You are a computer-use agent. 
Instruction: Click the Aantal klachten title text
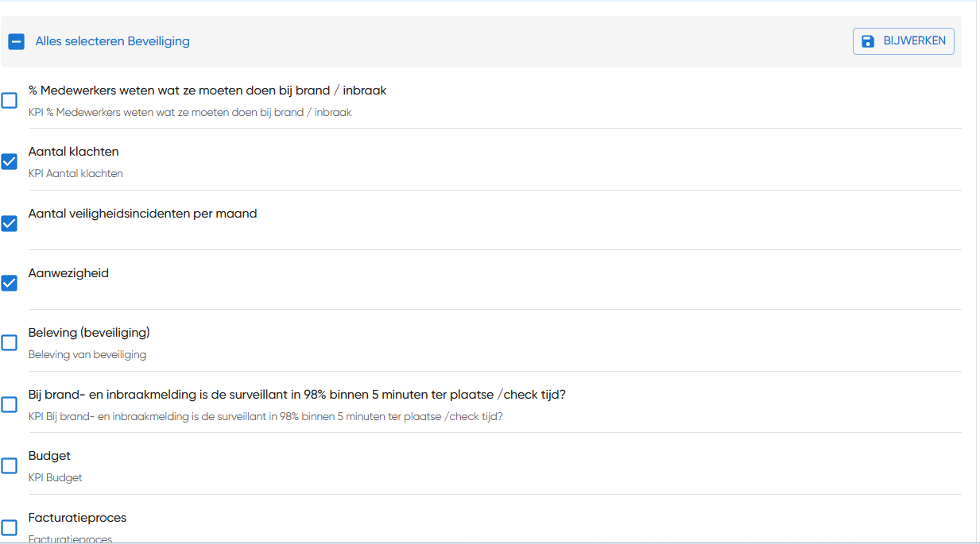pyautogui.click(x=73, y=152)
